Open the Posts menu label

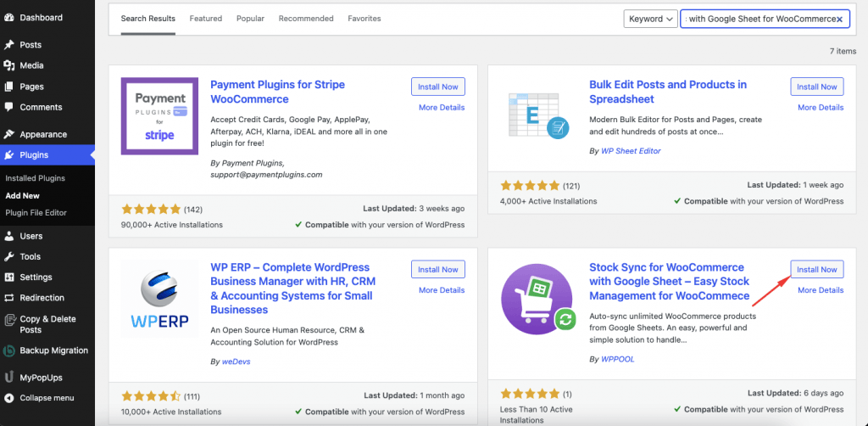(x=31, y=45)
